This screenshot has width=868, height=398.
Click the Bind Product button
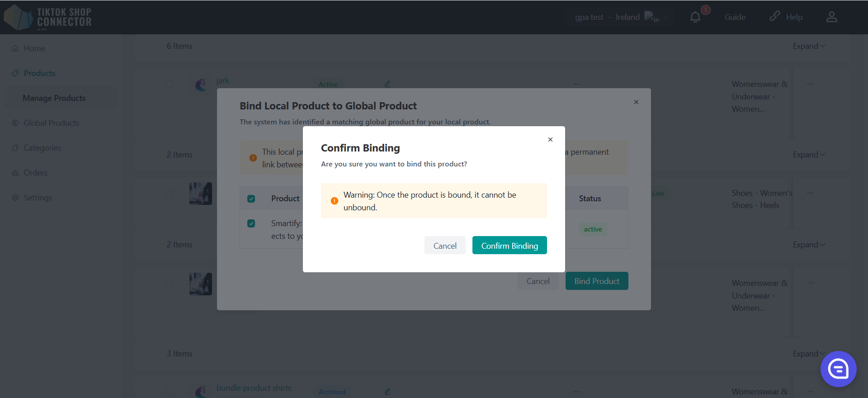pyautogui.click(x=597, y=281)
